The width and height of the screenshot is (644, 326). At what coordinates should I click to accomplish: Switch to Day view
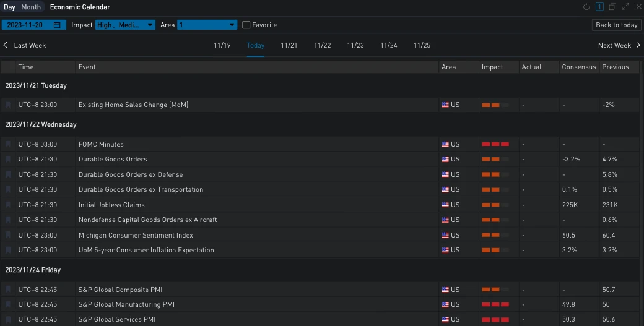(10, 7)
